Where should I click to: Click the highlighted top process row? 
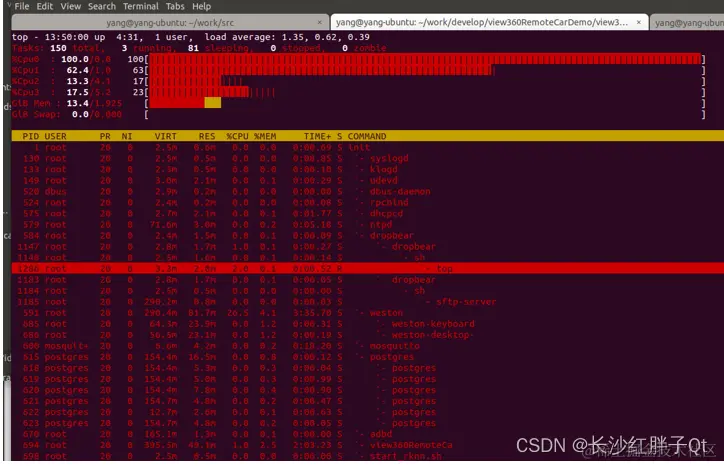click(x=368, y=269)
